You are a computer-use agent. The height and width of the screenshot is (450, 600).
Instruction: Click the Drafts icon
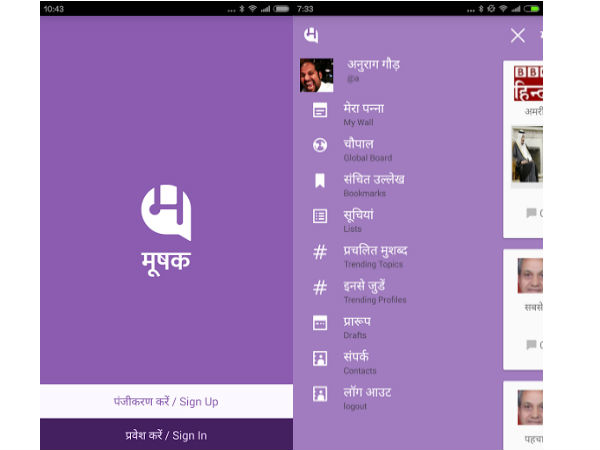coord(320,323)
